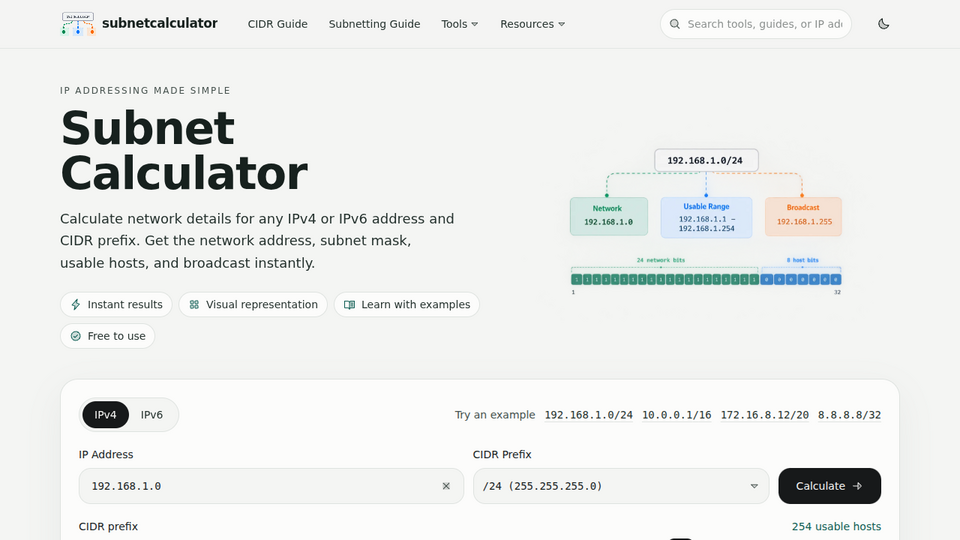Click the checkmark icon on Free to use
The image size is (960, 540).
coord(76,336)
